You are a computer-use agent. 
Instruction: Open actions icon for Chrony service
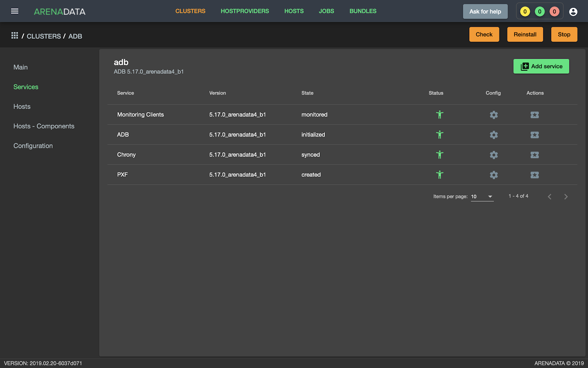click(534, 155)
